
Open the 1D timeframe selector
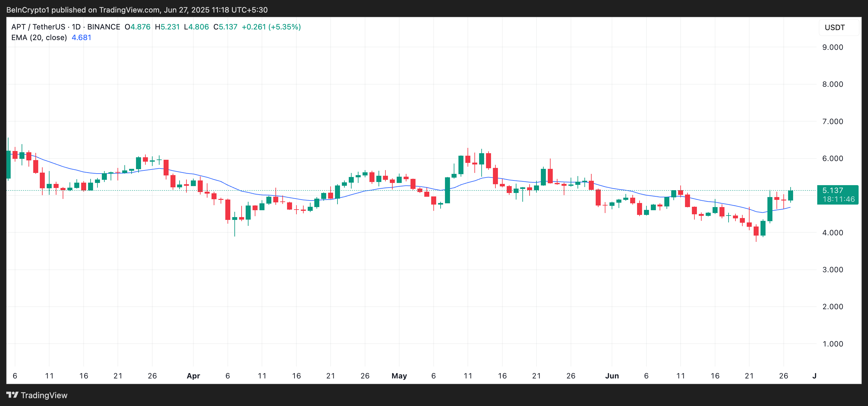(77, 27)
